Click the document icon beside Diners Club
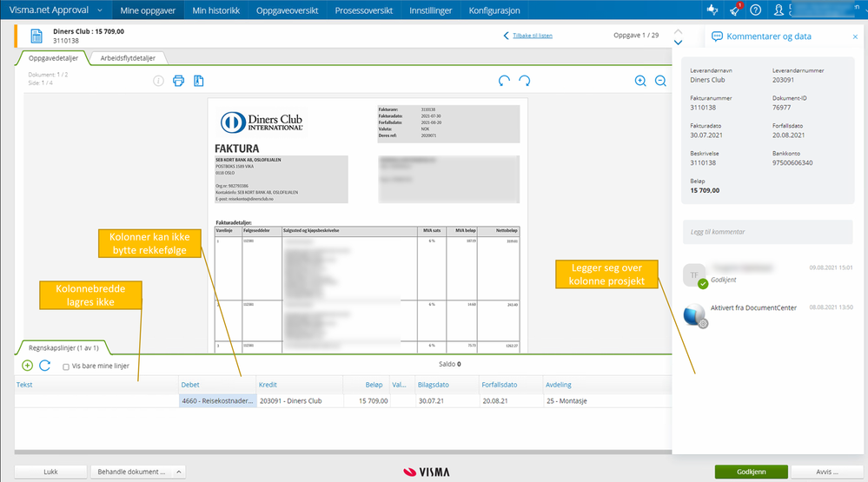Image resolution: width=868 pixels, height=482 pixels. coord(36,36)
